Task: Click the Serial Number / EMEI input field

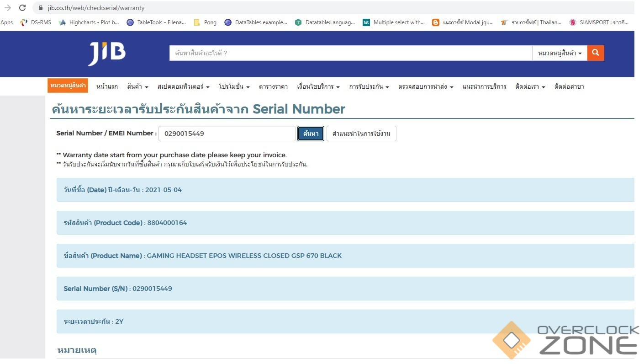Action: [x=227, y=134]
